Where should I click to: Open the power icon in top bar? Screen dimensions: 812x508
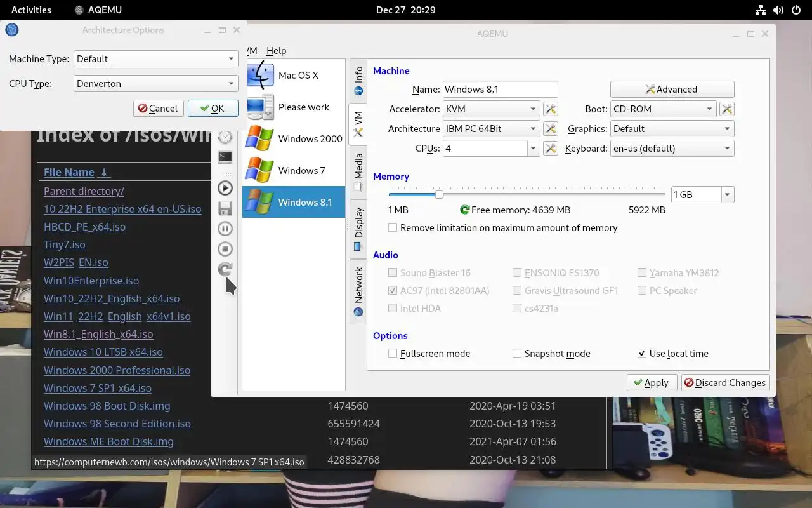coord(796,10)
